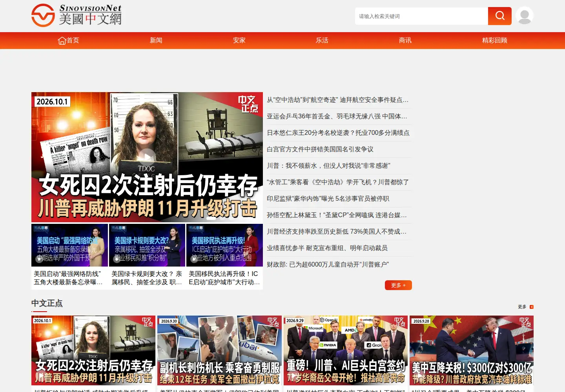Open headline 日本悠仁亲王20分考名校逆袭
565x392 pixels.
pyautogui.click(x=338, y=133)
